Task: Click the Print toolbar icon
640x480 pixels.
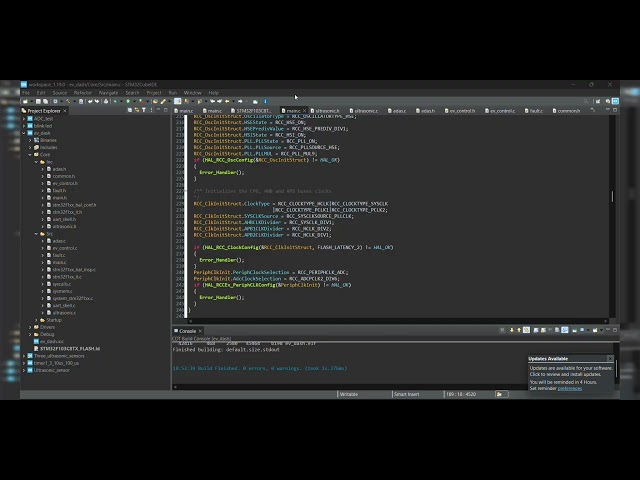Action: click(106, 101)
